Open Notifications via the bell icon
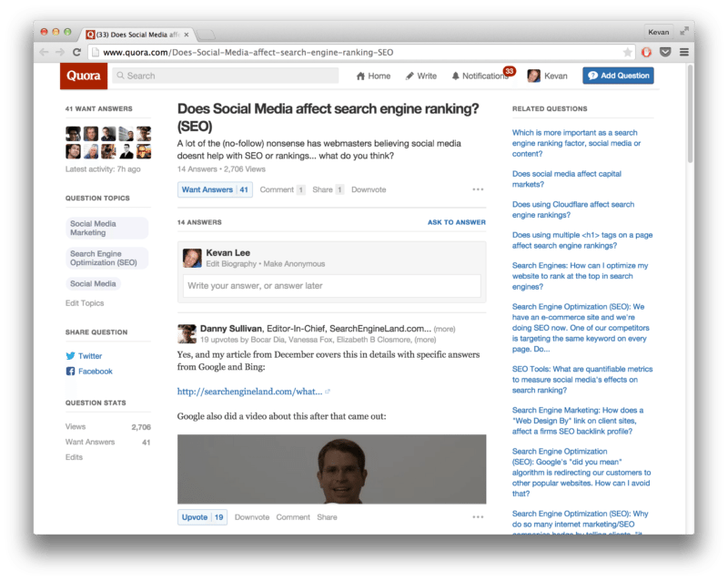 [x=454, y=76]
